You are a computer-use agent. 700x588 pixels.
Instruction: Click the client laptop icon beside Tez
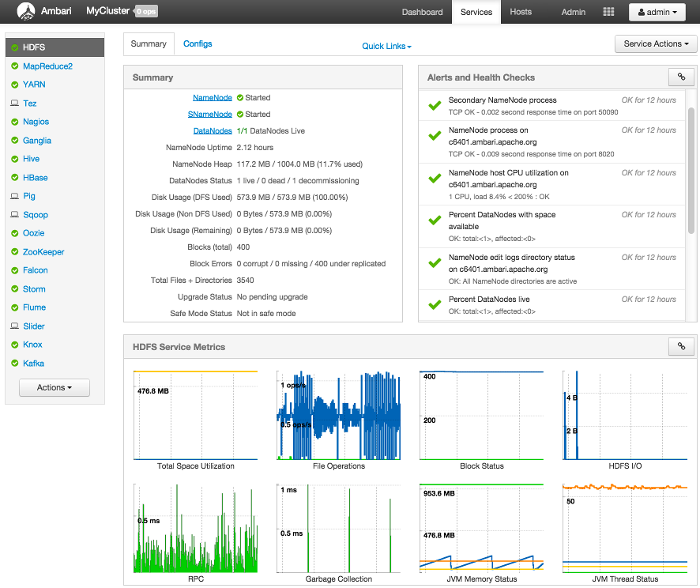pos(15,103)
